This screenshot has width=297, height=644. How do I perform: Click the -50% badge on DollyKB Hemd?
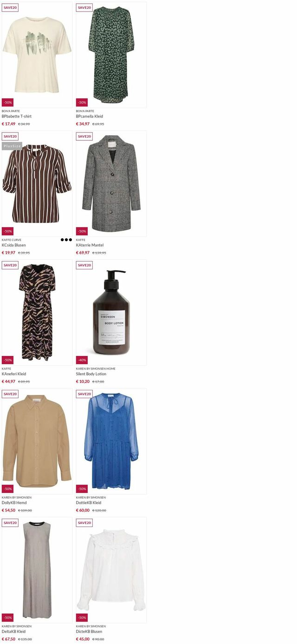tap(7, 489)
